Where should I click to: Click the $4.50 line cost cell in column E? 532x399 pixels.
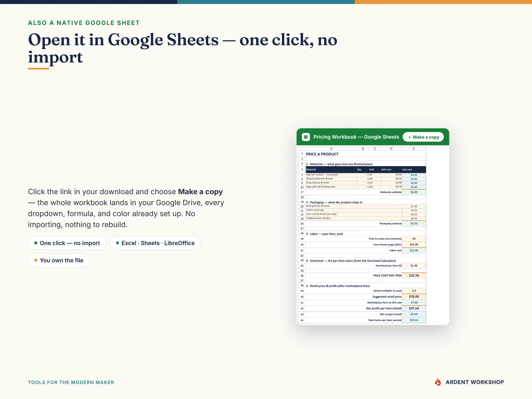coord(414,175)
